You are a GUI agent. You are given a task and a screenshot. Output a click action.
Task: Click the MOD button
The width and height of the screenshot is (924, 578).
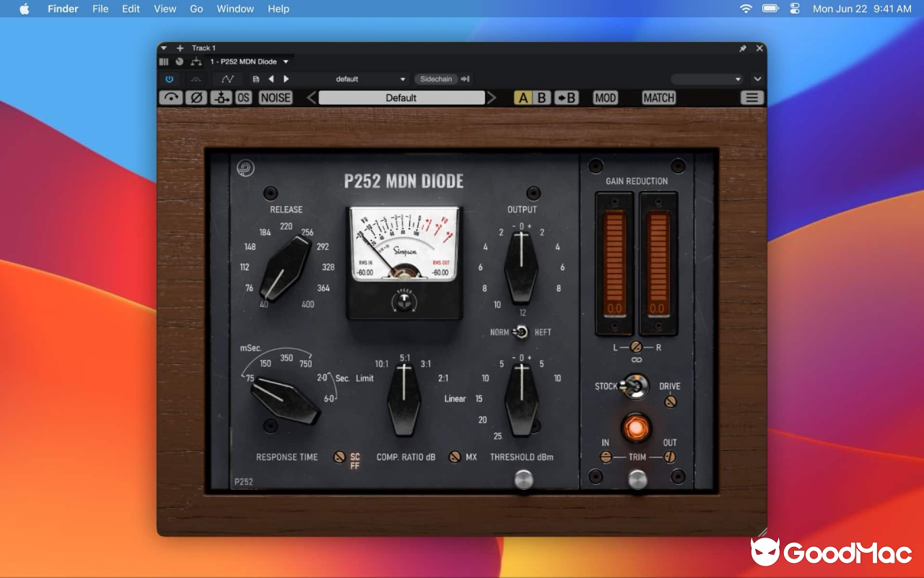pos(606,98)
